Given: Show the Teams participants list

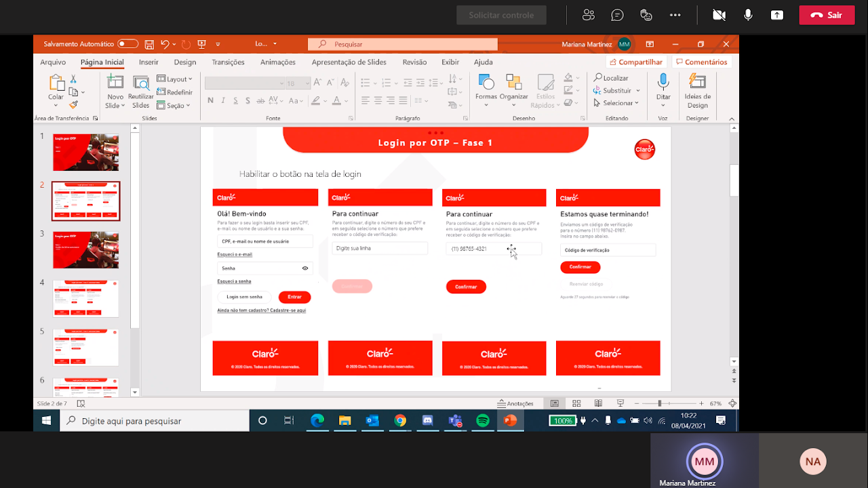Looking at the screenshot, I should click(x=588, y=15).
